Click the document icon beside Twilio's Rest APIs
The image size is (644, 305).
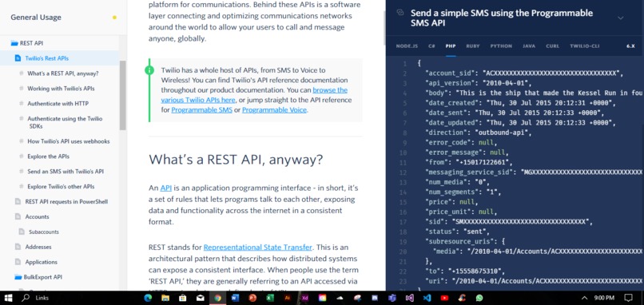tap(18, 58)
